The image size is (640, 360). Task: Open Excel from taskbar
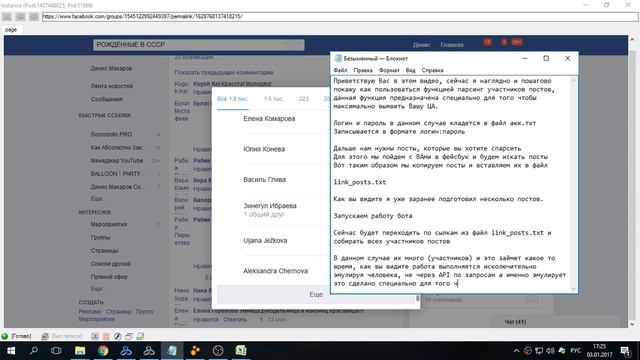[241, 351]
